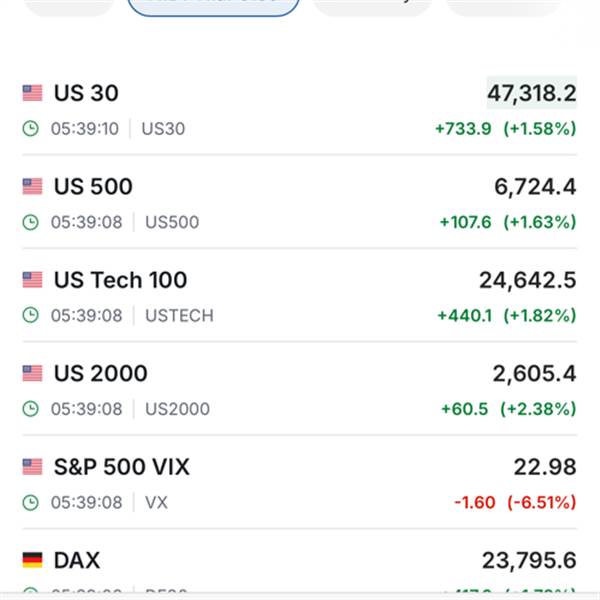Viewport: 600px width, 600px height.
Task: Open the US Tech 100 instrument name
Action: pyautogui.click(x=120, y=280)
